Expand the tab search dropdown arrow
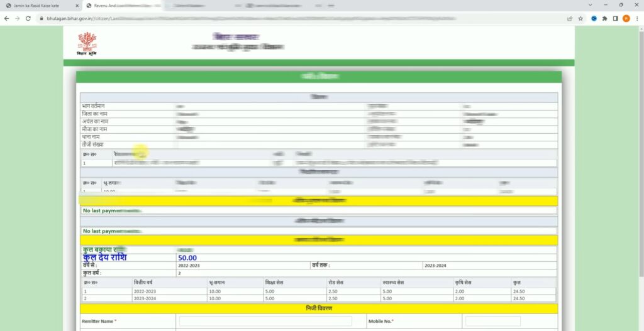 (x=591, y=5)
